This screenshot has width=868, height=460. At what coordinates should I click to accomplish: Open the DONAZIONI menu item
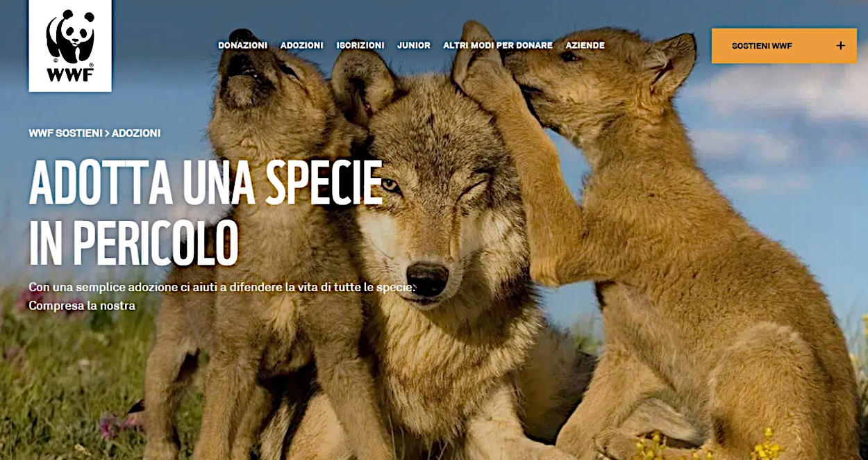point(242,45)
